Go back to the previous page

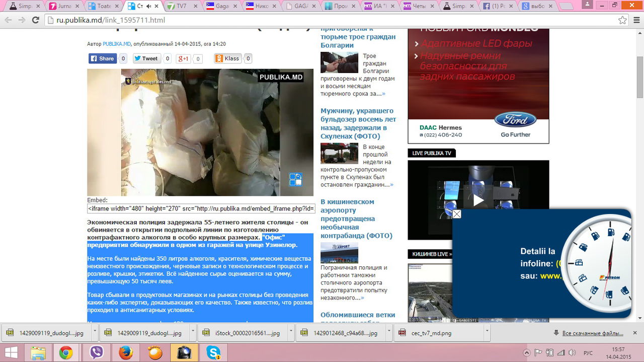tap(9, 20)
